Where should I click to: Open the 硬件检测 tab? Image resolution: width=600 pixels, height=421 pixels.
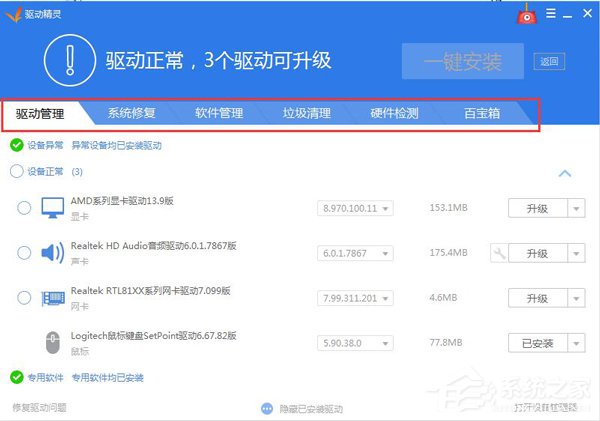pos(394,113)
